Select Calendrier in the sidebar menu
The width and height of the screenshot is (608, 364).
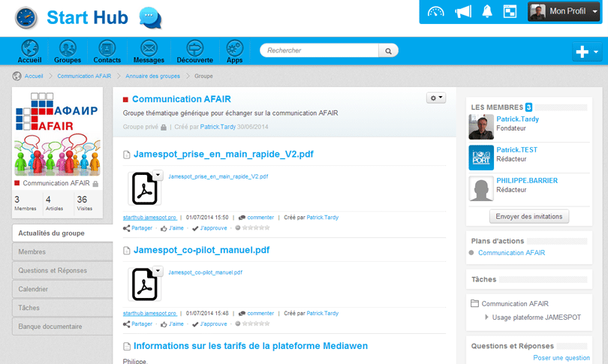click(x=62, y=289)
